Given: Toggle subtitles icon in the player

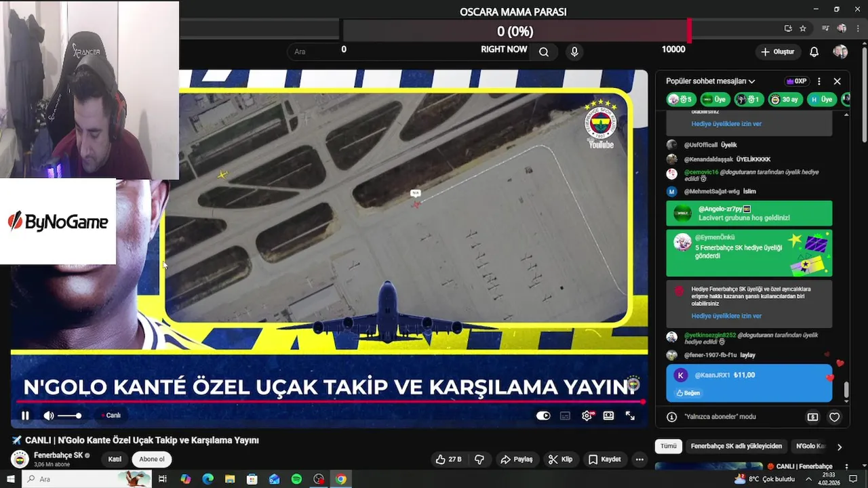Looking at the screenshot, I should (x=565, y=415).
